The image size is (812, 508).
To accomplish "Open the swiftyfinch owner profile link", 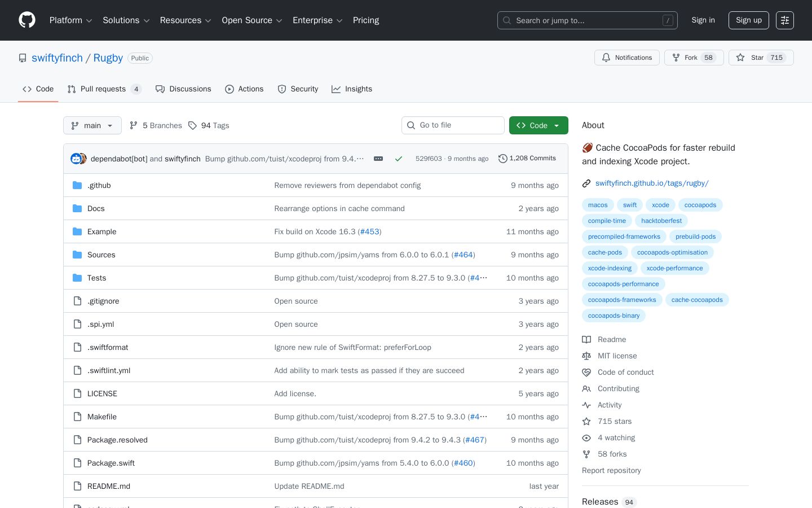I will [57, 58].
